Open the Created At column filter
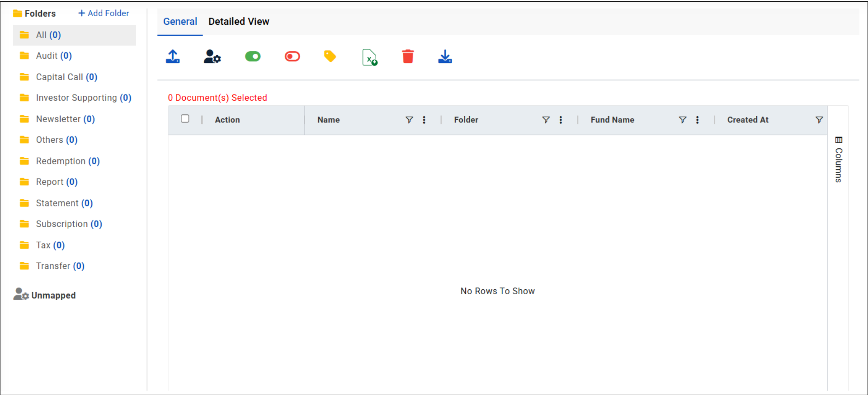 pos(819,120)
